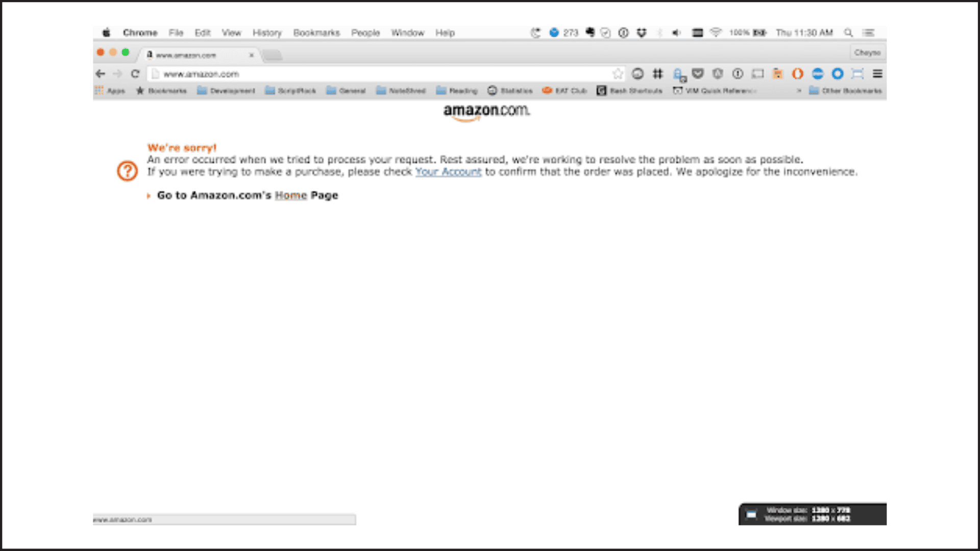Viewport: 980px width, 551px height.
Task: Click the round face extension icon
Action: click(638, 74)
